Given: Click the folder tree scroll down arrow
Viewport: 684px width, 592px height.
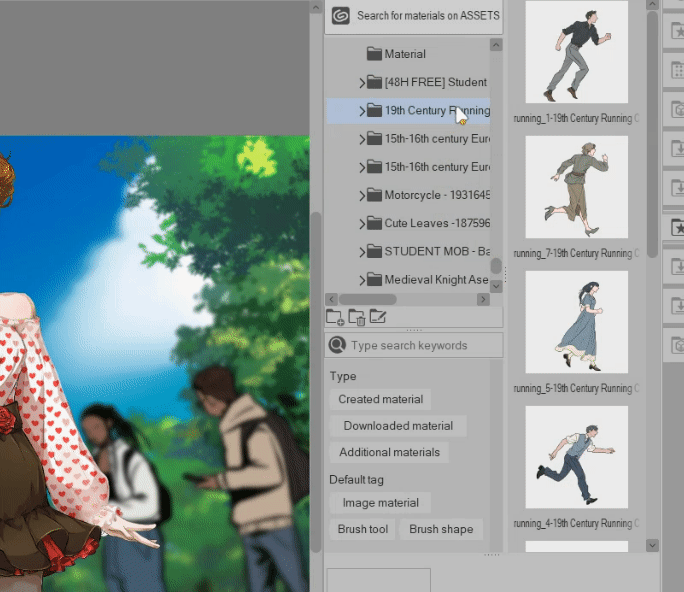Looking at the screenshot, I should (x=496, y=286).
